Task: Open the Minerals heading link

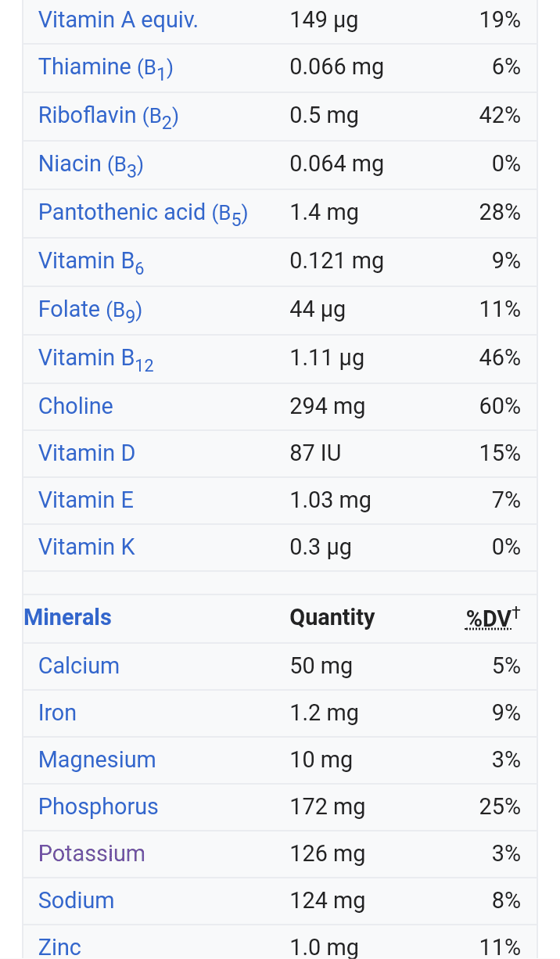Action: [68, 617]
